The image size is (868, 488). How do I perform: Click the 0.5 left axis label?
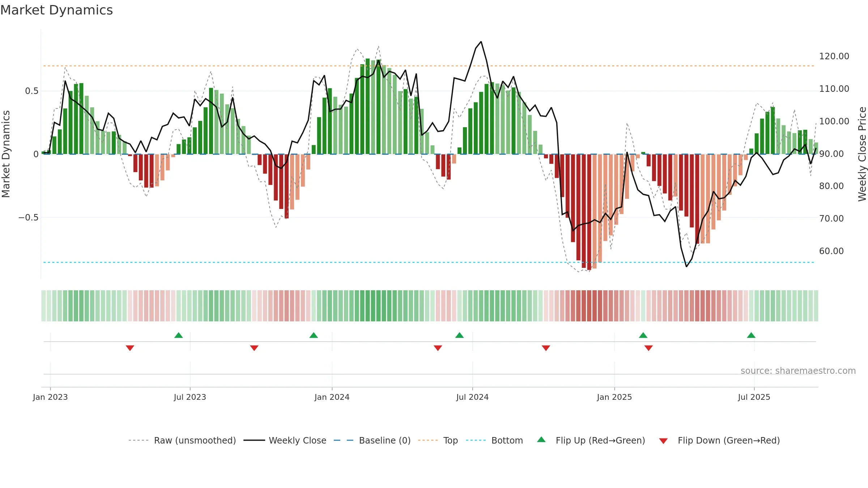point(31,91)
